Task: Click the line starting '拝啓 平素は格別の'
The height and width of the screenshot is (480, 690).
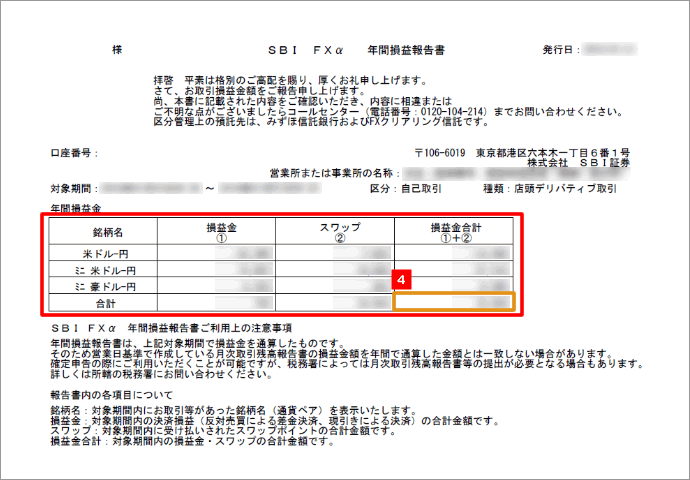Action: pos(290,81)
